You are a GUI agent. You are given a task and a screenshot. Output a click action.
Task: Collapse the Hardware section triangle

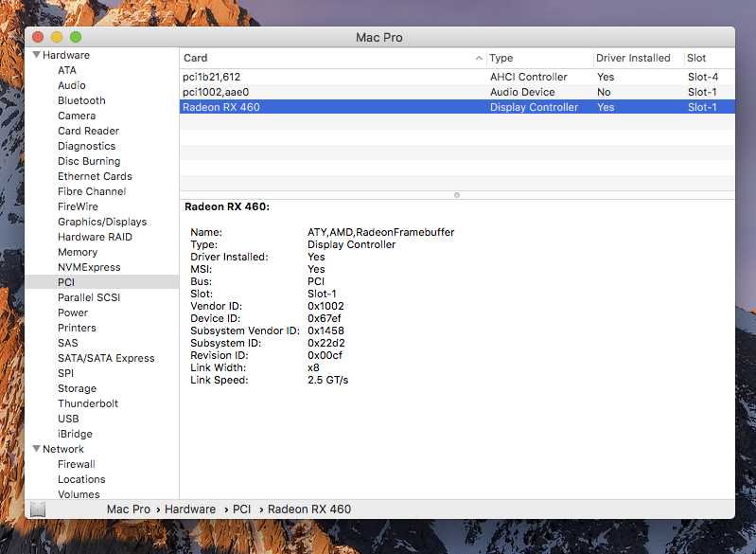[36, 55]
